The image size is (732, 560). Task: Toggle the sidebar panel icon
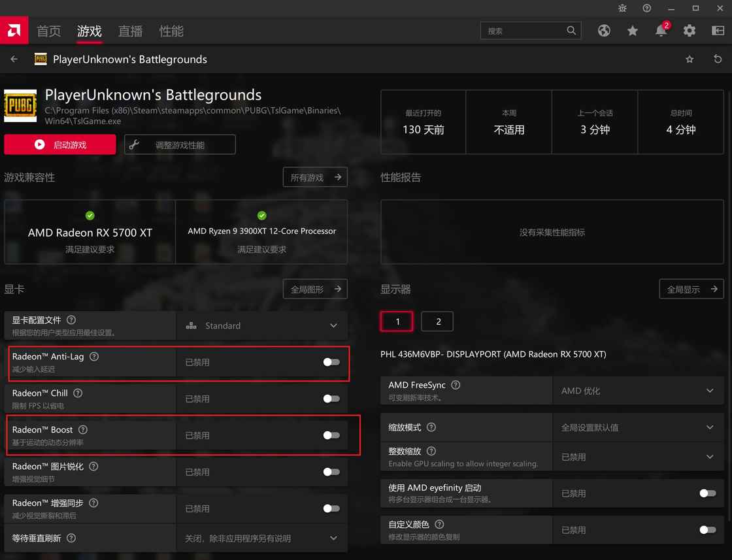pos(718,31)
